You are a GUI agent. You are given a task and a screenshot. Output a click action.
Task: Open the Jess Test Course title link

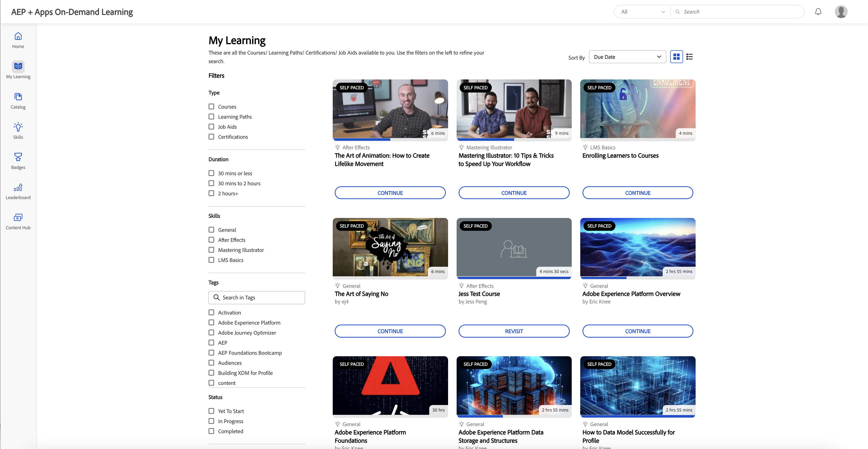479,294
